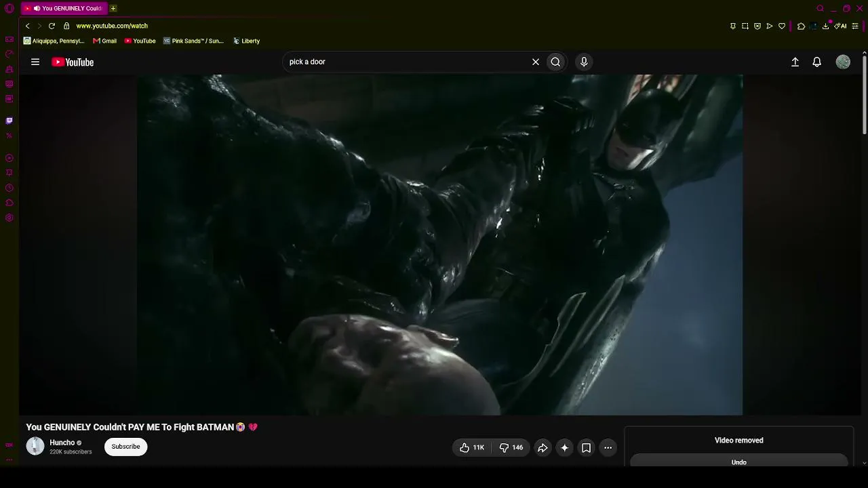Open the Liberty bookmark
This screenshot has height=488, width=868.
coord(246,41)
